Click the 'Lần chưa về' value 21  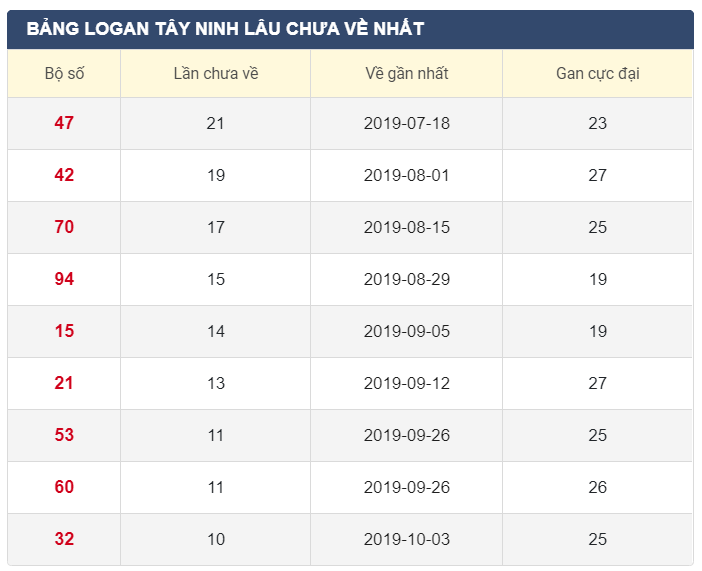pyautogui.click(x=216, y=123)
